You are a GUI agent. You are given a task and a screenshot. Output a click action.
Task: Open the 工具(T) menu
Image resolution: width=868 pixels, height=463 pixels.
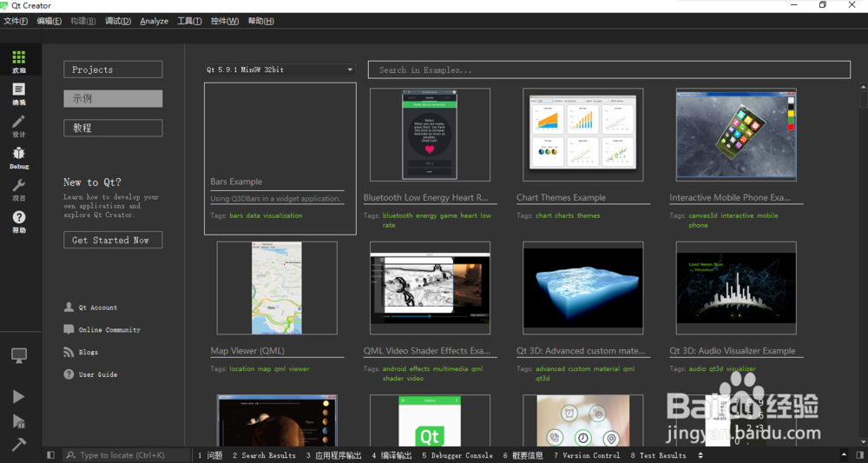click(189, 21)
